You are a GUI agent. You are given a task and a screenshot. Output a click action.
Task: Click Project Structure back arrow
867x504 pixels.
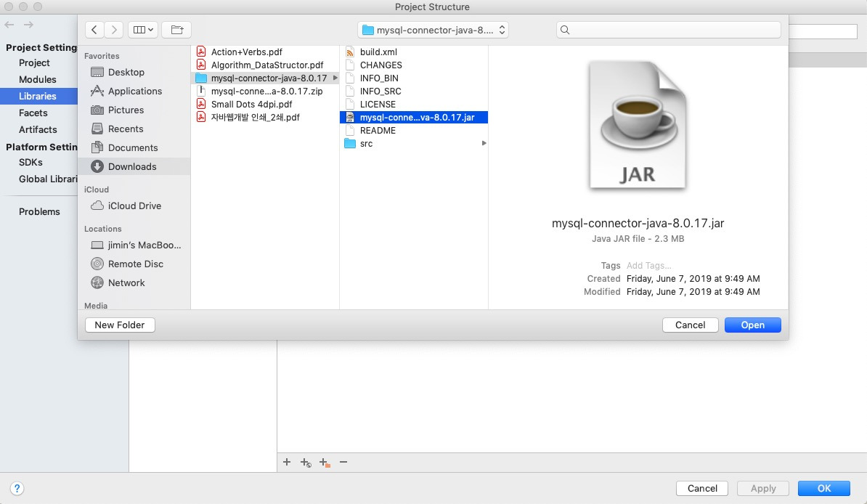pyautogui.click(x=9, y=25)
